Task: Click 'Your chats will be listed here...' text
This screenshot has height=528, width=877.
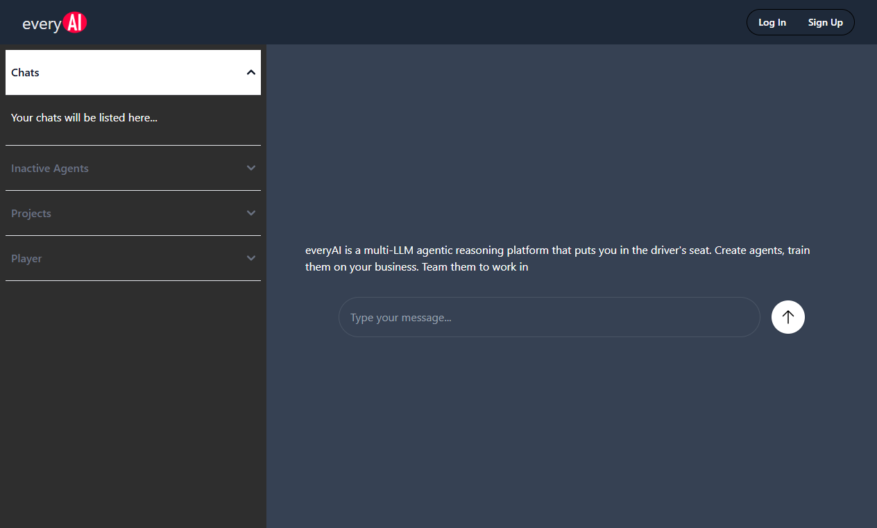Action: coord(84,117)
